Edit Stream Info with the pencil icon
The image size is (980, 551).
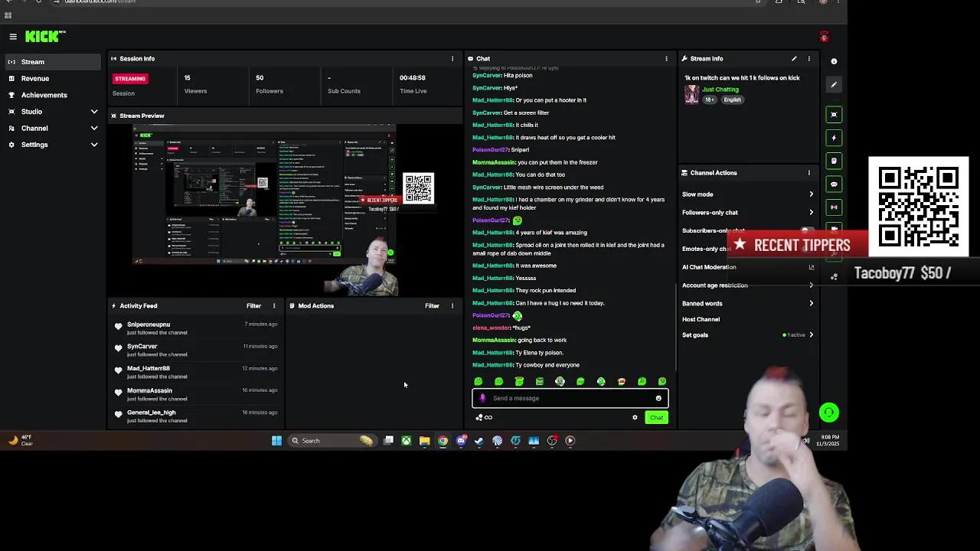tap(794, 59)
